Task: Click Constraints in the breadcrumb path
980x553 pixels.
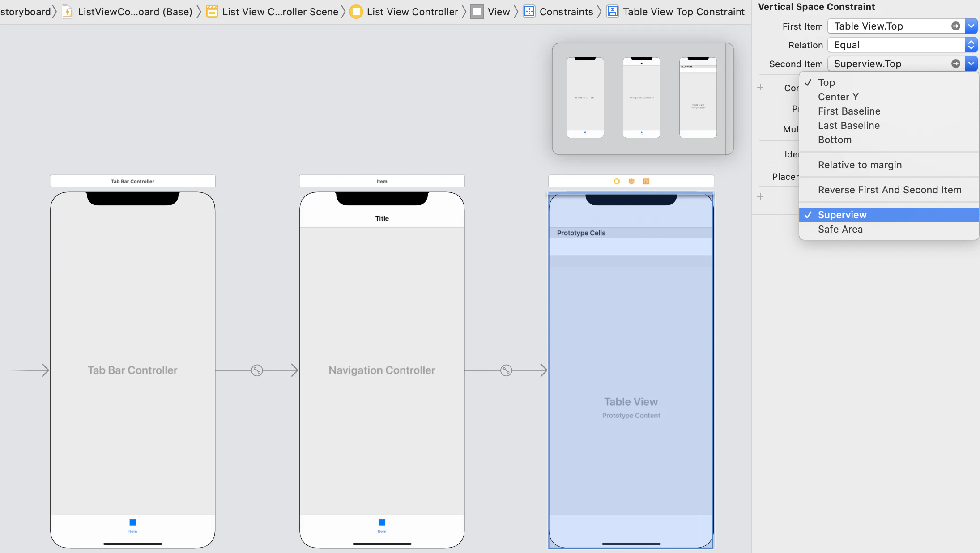Action: [566, 12]
